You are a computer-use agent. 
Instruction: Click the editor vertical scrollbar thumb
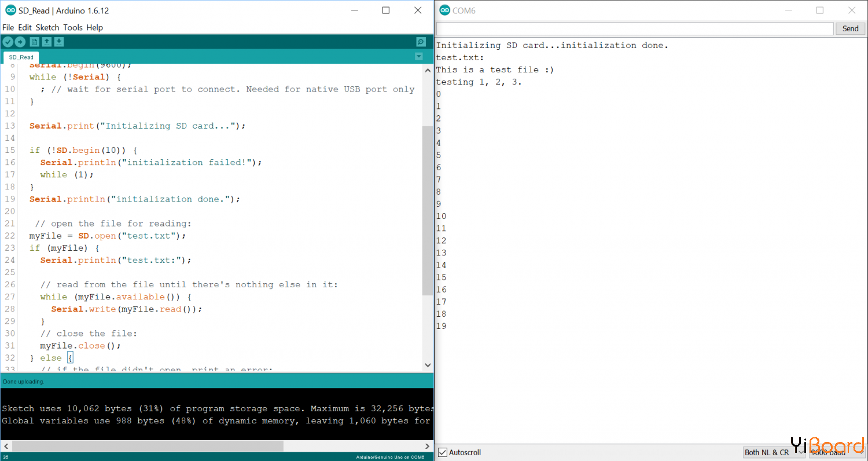(428, 211)
